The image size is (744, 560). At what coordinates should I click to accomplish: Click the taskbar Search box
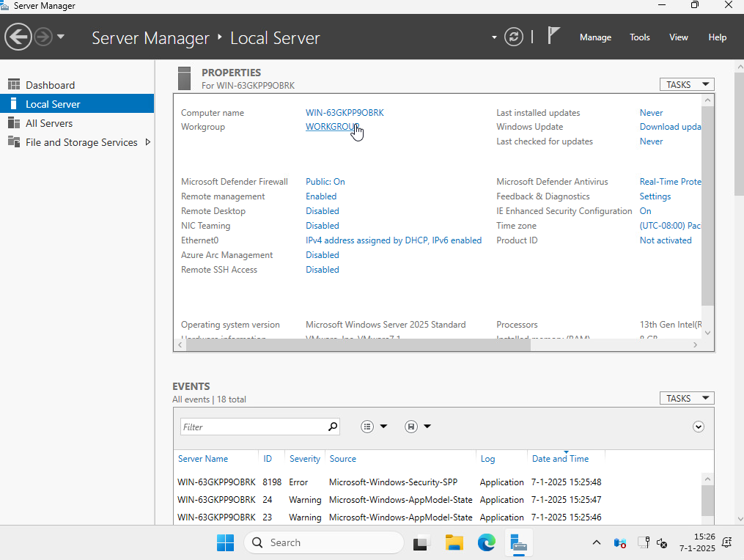(323, 542)
